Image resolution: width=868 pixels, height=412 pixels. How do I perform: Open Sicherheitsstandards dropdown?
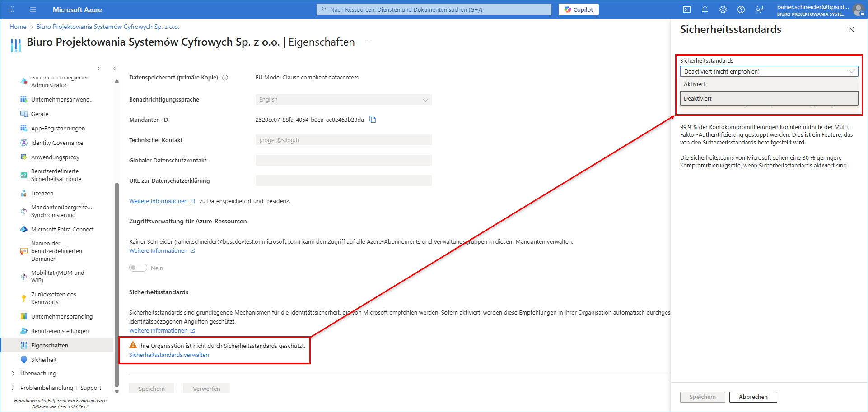coord(769,71)
